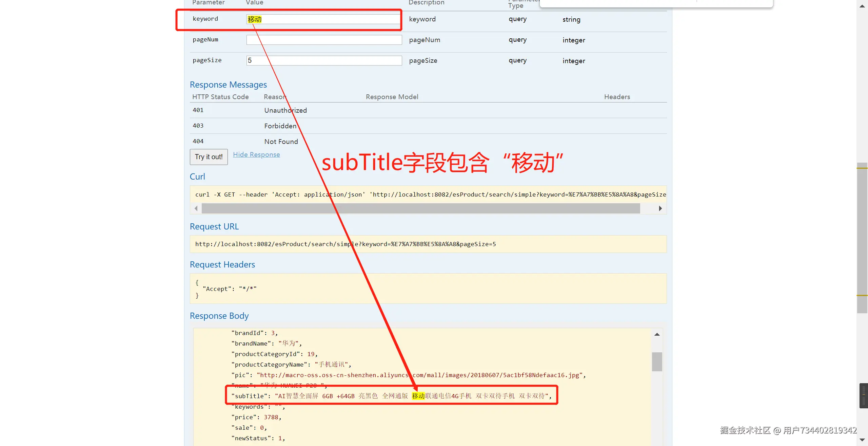The image size is (868, 446).
Task: Click the curl command text
Action: click(431, 194)
